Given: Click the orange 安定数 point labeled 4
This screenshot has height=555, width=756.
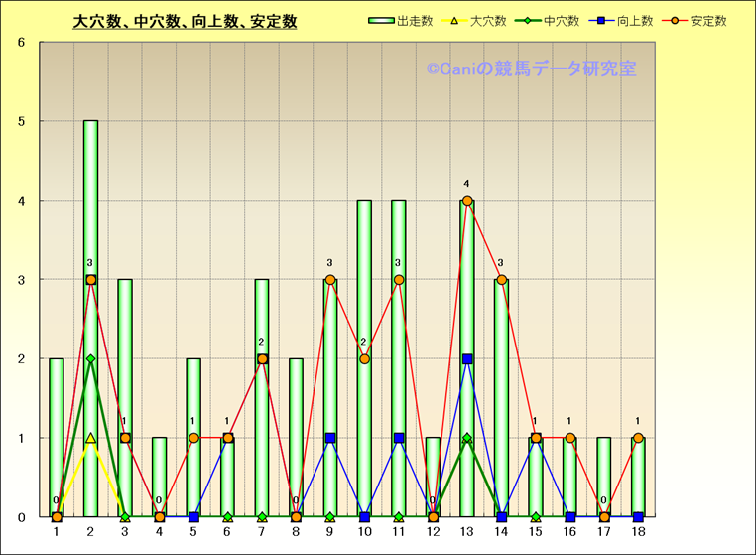Looking at the screenshot, I should tap(467, 201).
